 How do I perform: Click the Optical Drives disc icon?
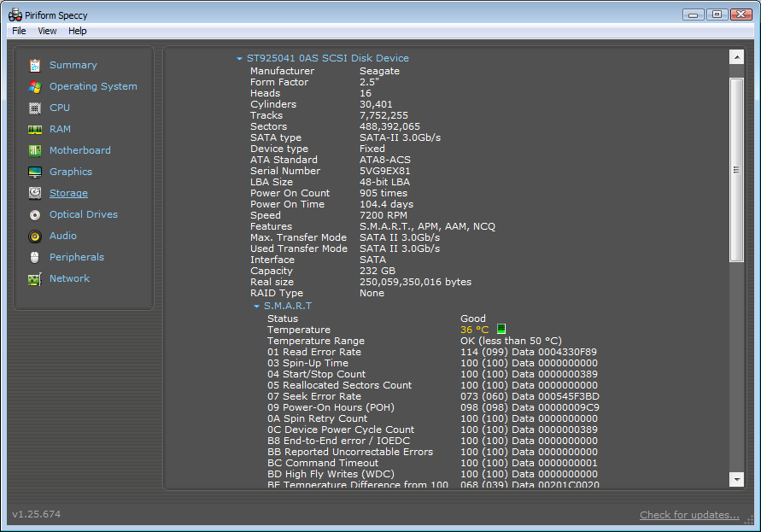click(x=34, y=214)
